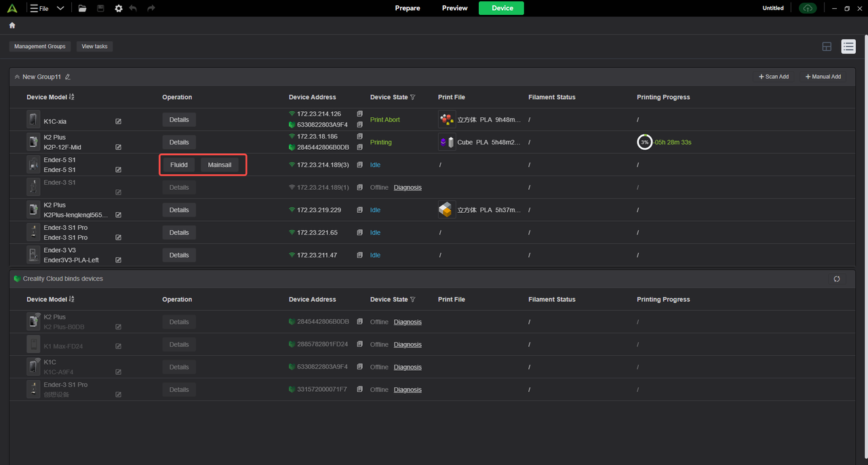Image resolution: width=868 pixels, height=465 pixels.
Task: Click the Print Abort status text
Action: click(385, 120)
